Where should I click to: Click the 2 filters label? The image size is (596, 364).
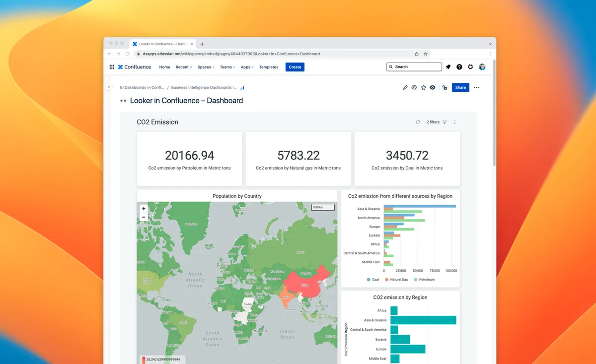[433, 122]
